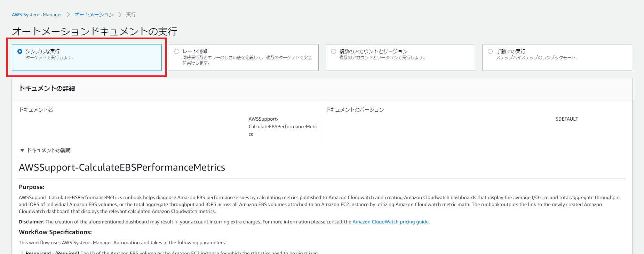Click the Disclaimer bold text

pos(31,222)
